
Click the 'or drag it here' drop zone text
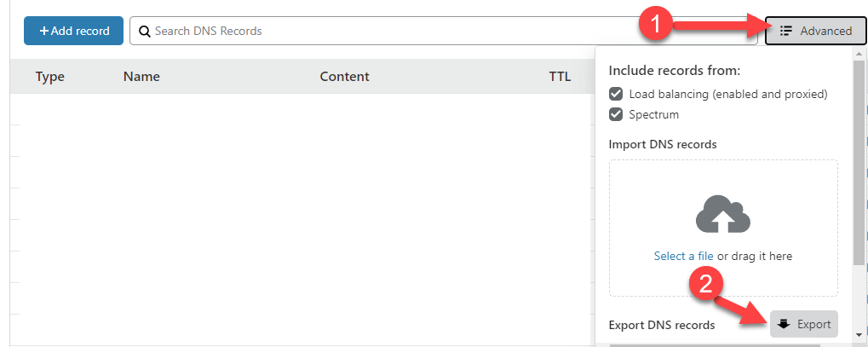[x=755, y=256]
